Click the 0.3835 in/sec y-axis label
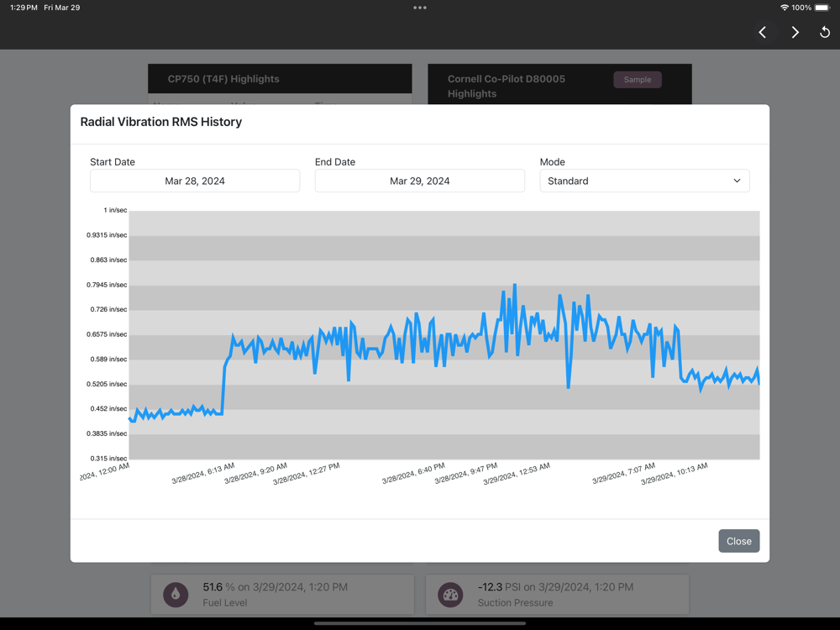The width and height of the screenshot is (840, 630). tap(107, 433)
